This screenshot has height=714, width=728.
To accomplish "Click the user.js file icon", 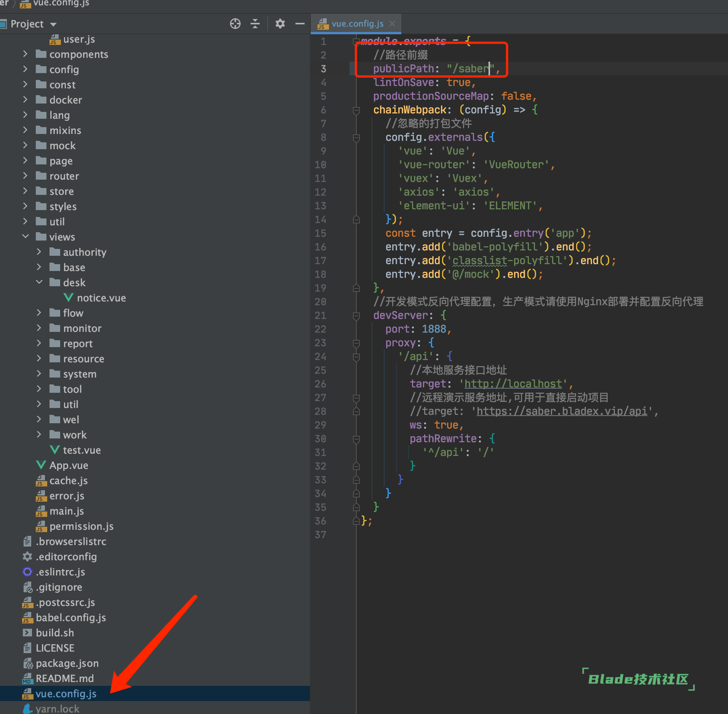I will pos(55,39).
